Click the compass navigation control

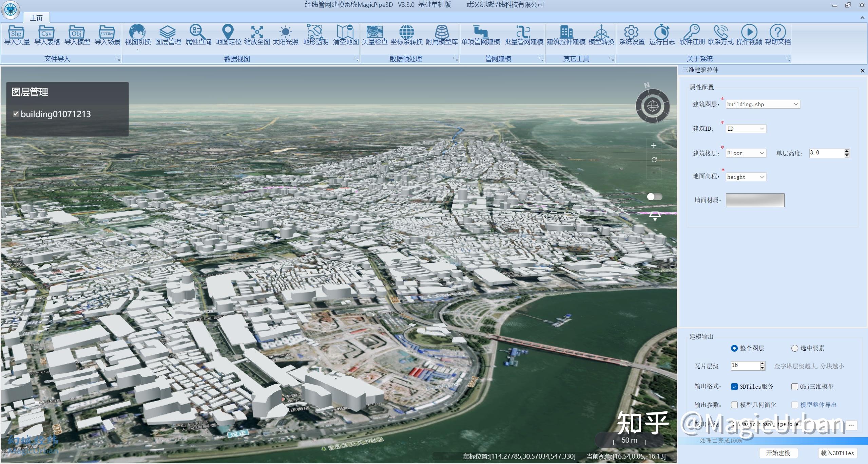pyautogui.click(x=652, y=106)
